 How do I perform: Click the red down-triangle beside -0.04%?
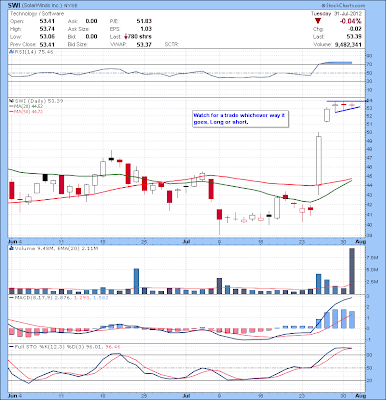pyautogui.click(x=318, y=21)
